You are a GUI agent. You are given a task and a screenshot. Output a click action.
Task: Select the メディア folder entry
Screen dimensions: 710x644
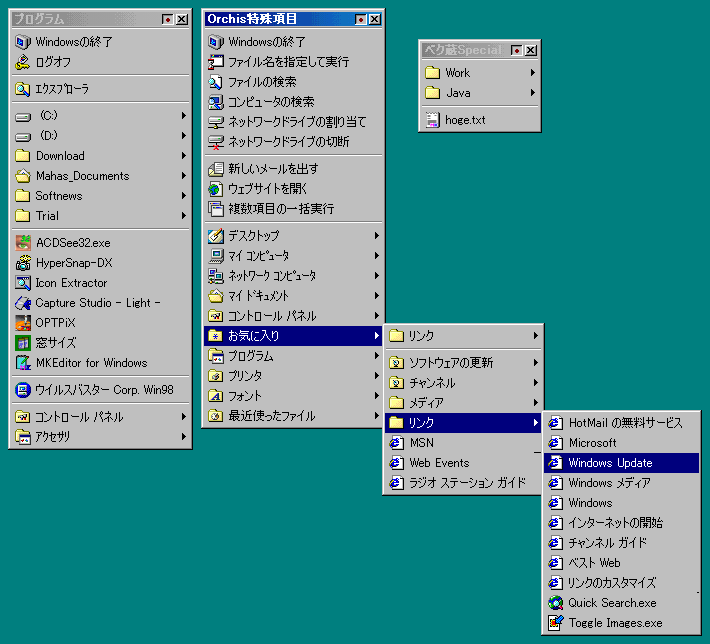tap(462, 403)
